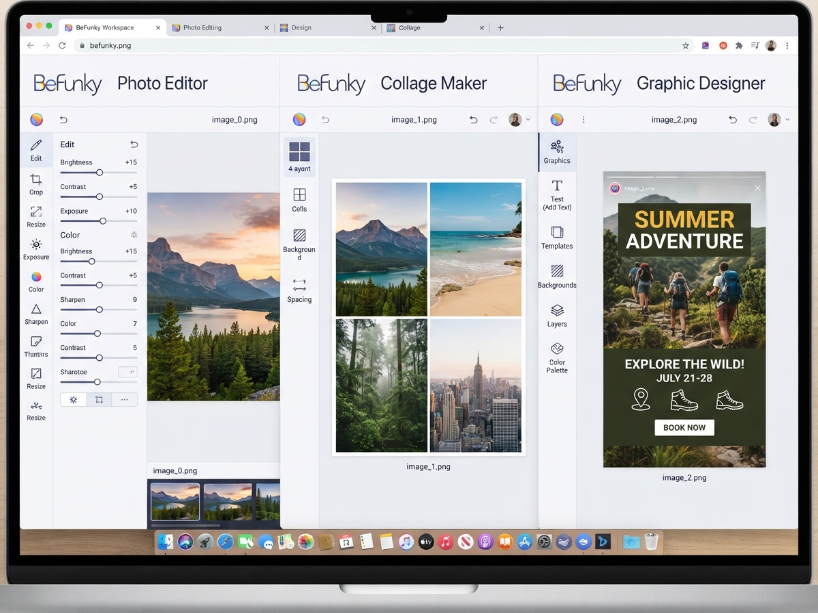The width and height of the screenshot is (818, 613).
Task: Click BeFunky logo beside Collage Maker title
Action: click(x=331, y=83)
